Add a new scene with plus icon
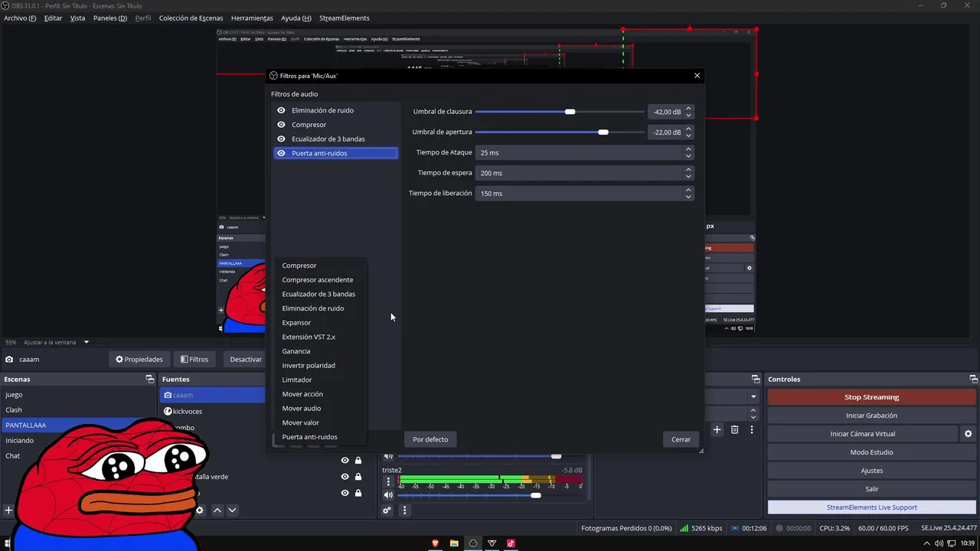 click(8, 510)
